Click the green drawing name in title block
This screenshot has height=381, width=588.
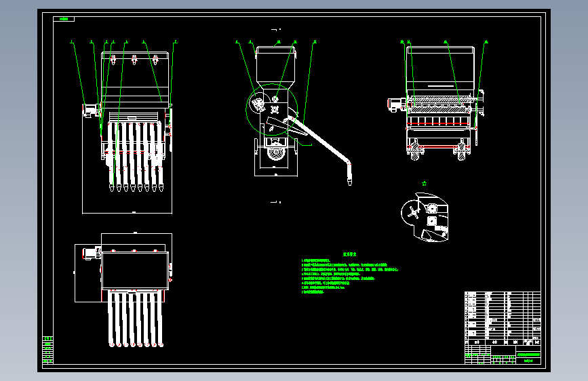point(528,355)
